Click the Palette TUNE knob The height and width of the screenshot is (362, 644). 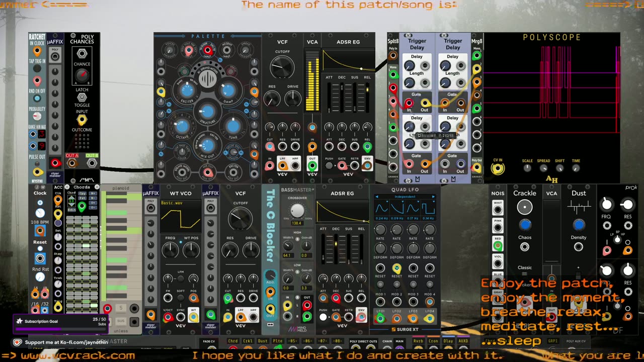(233, 126)
